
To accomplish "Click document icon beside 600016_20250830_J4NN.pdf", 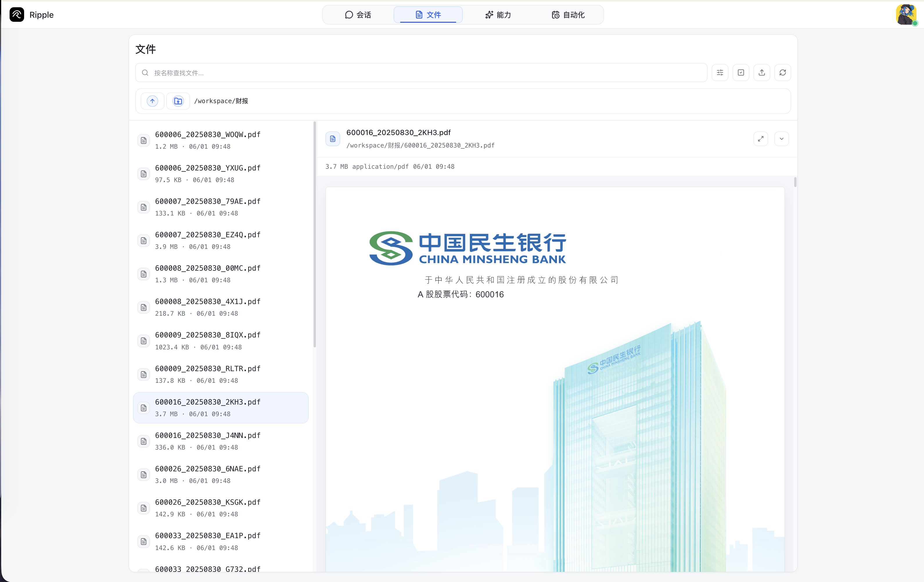I will coord(143,441).
